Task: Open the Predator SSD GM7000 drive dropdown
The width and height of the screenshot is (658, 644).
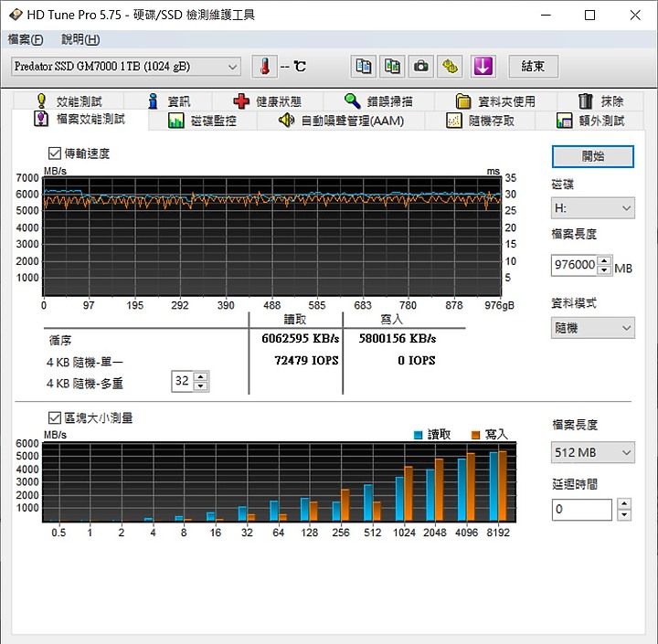Action: tap(126, 67)
